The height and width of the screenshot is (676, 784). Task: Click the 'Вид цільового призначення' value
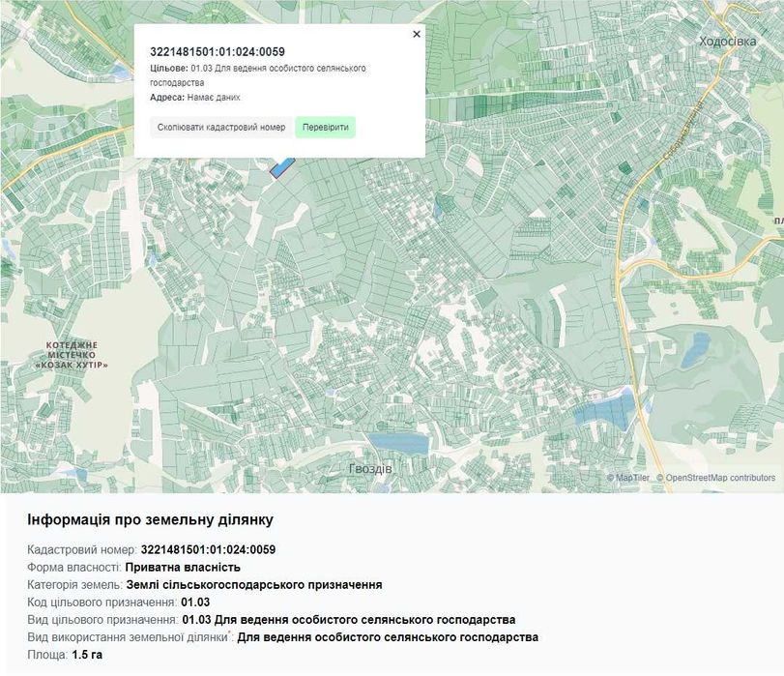tap(349, 620)
